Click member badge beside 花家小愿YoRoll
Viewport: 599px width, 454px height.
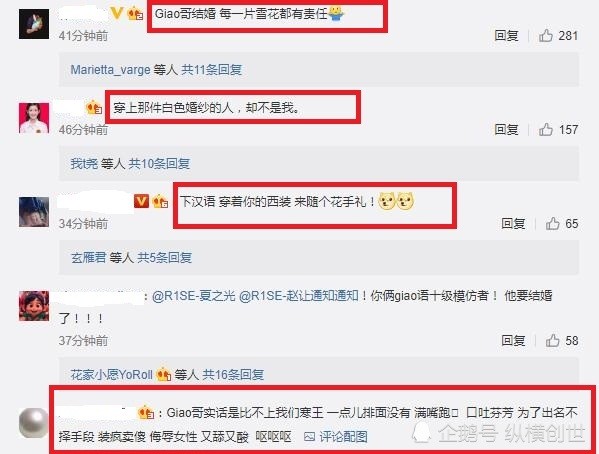(163, 374)
